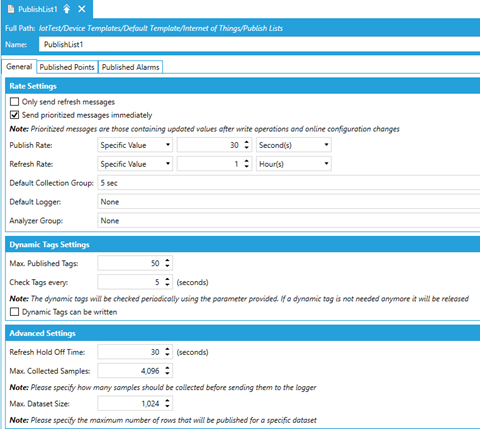
Task: Click the Default Collection Group field
Action: pyautogui.click(x=289, y=183)
